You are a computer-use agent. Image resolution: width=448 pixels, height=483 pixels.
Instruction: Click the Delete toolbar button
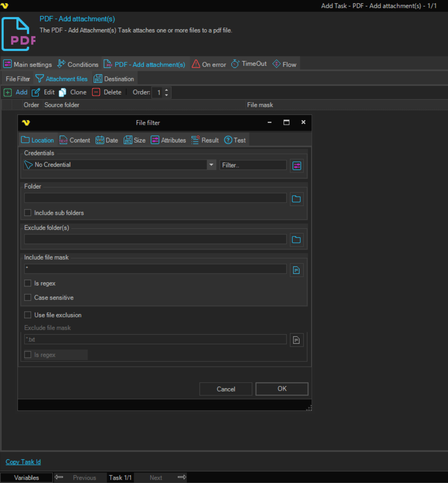107,92
